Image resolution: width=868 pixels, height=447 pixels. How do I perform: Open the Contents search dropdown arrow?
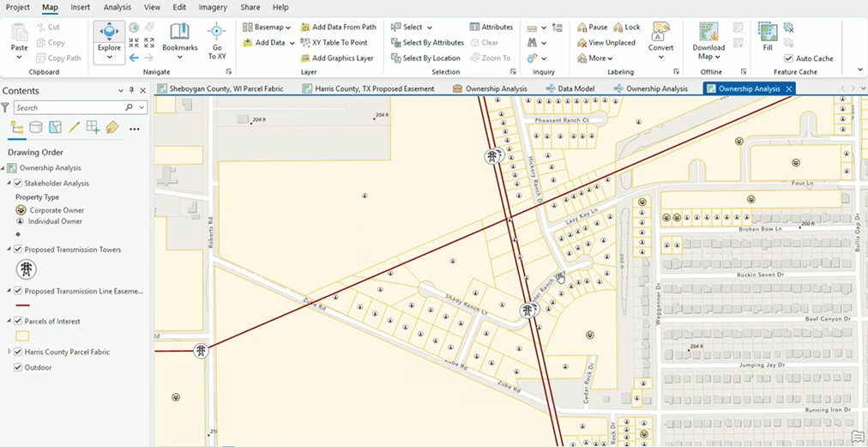(x=142, y=108)
